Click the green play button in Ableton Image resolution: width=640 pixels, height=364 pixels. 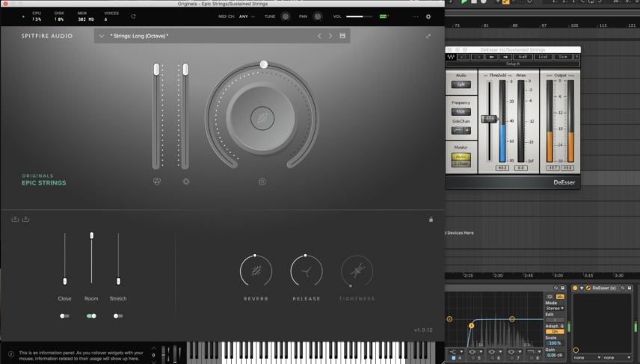click(464, 1)
